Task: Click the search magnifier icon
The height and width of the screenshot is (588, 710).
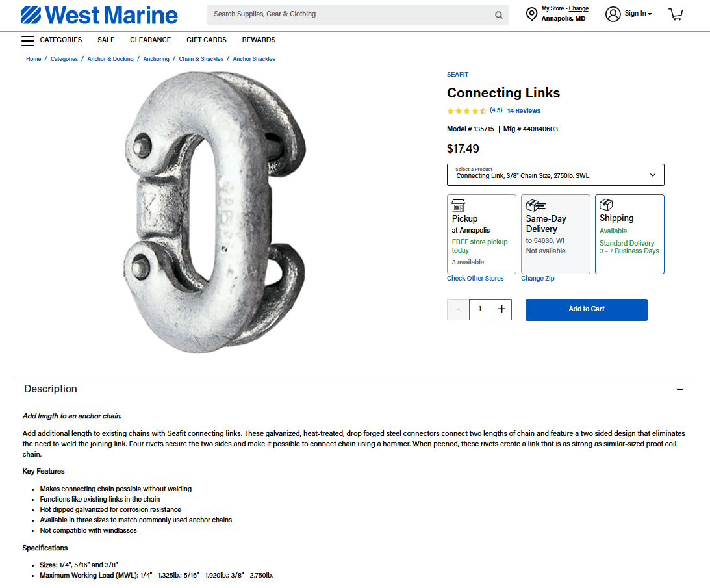Action: pos(499,15)
